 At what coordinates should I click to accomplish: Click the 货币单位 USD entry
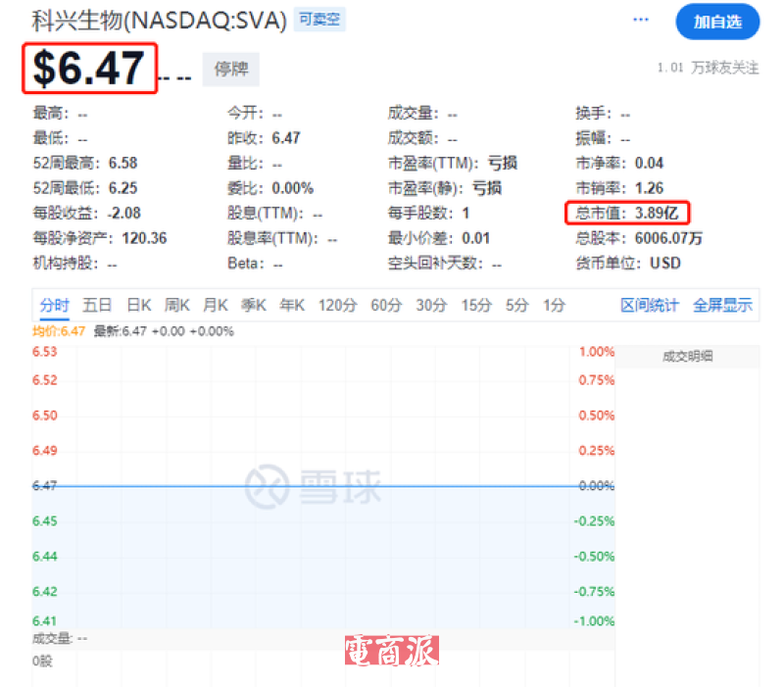pyautogui.click(x=628, y=263)
